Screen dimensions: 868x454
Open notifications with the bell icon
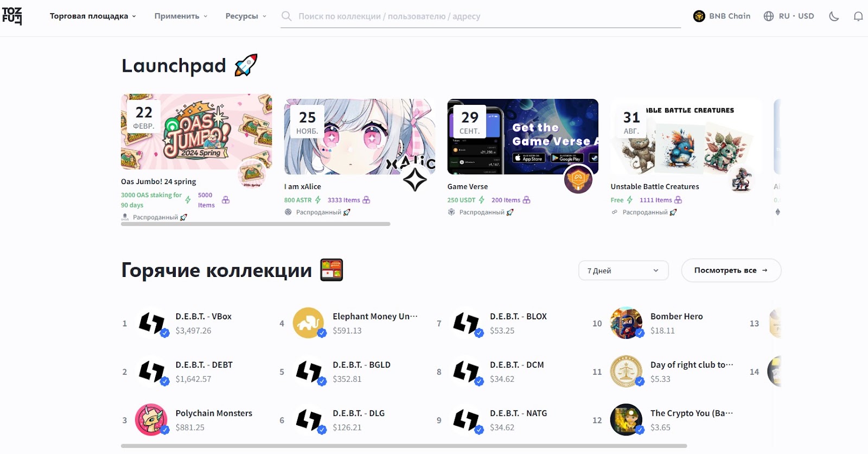858,16
